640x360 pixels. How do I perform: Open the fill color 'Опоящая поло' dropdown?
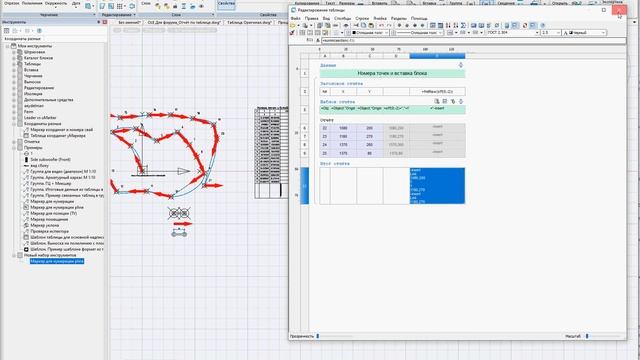click(x=386, y=33)
